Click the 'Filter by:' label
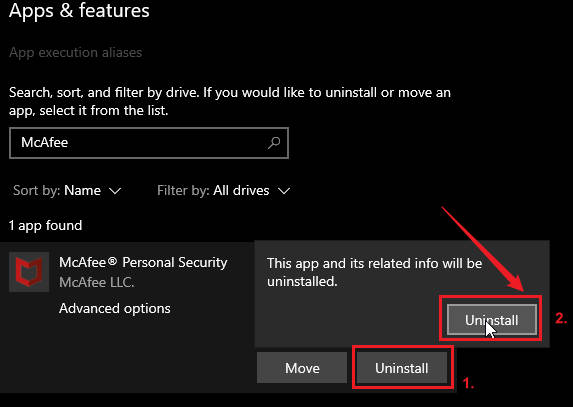The height and width of the screenshot is (407, 573). click(x=183, y=190)
